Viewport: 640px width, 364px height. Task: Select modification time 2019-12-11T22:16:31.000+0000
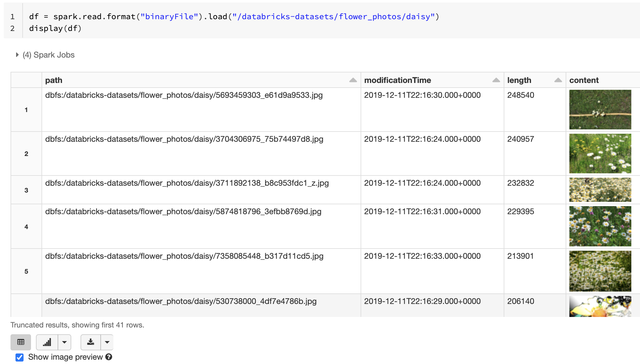point(423,211)
